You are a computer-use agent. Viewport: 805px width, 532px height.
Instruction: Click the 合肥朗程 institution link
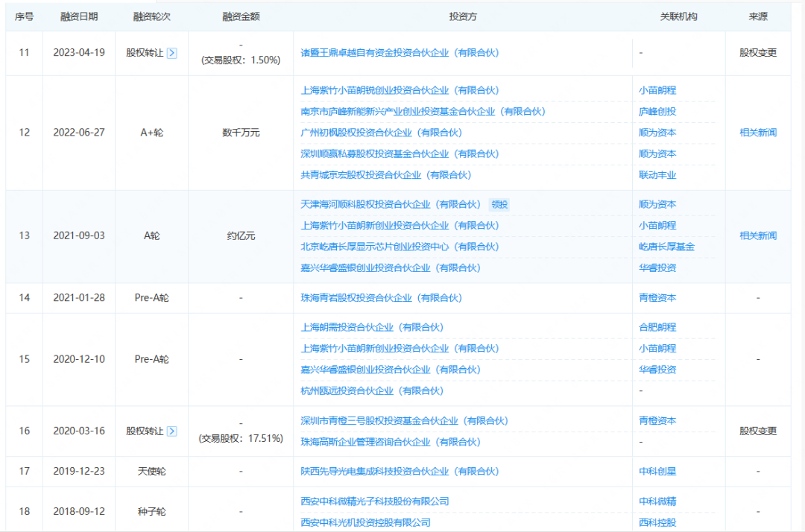click(657, 327)
